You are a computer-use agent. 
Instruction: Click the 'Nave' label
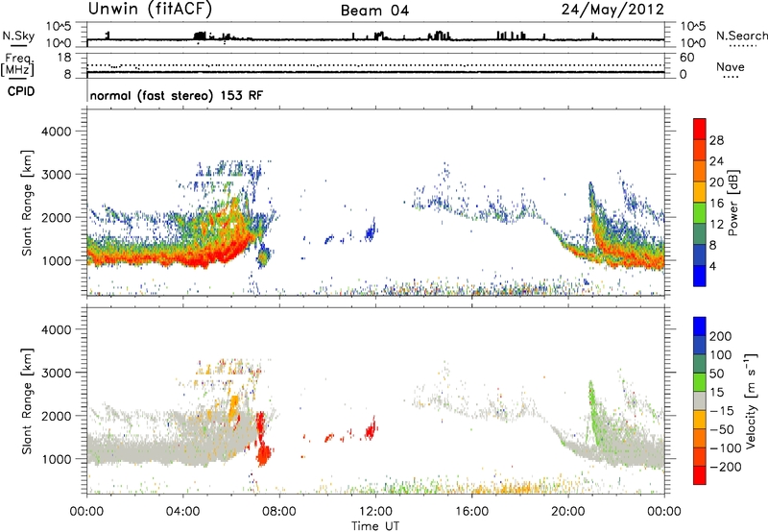click(731, 66)
